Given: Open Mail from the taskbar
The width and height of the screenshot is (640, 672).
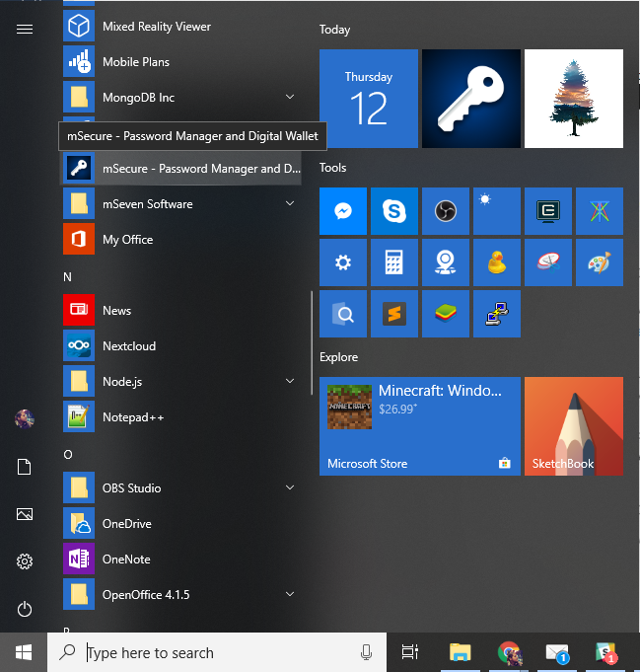Looking at the screenshot, I should 557,652.
